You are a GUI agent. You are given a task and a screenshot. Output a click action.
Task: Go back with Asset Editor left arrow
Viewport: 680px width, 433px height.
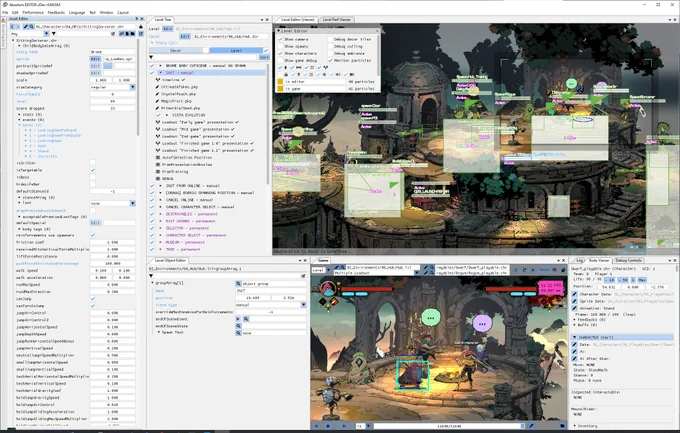pyautogui.click(x=12, y=26)
